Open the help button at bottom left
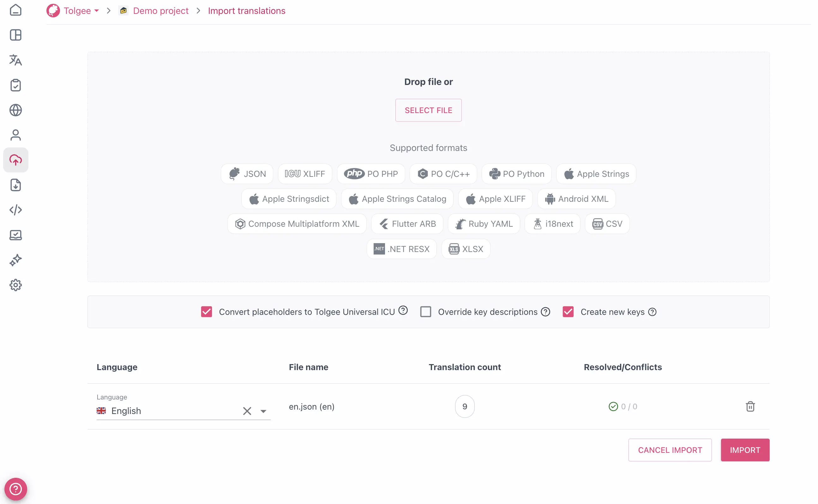 15,489
